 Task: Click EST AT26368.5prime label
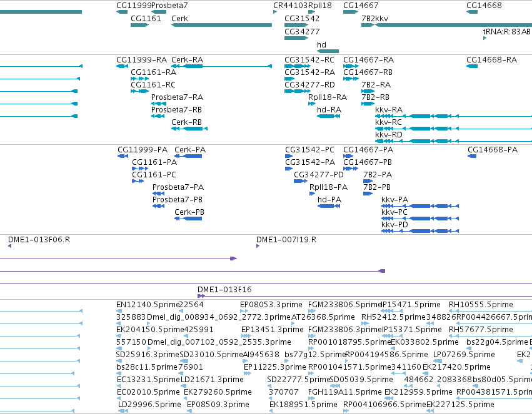(x=323, y=317)
